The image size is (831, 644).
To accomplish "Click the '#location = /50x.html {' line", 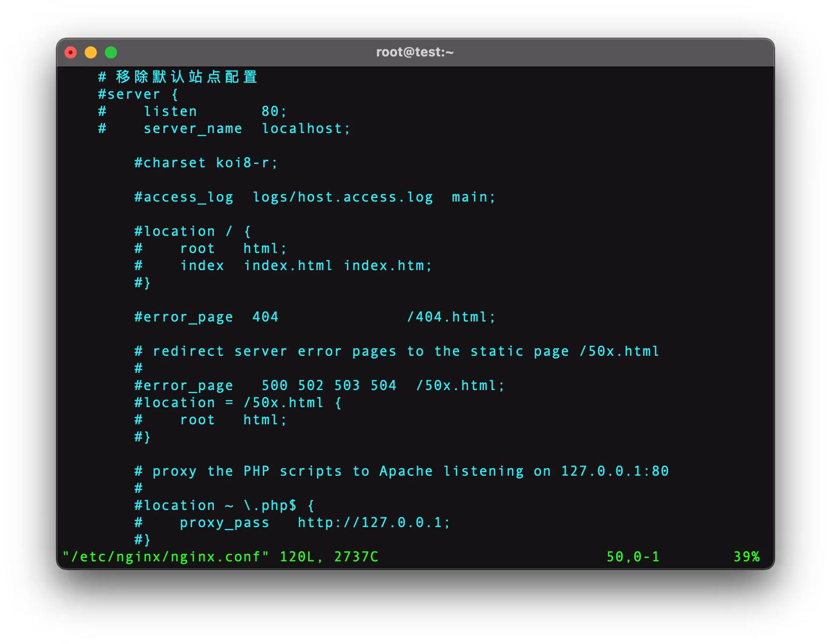I will (x=238, y=403).
